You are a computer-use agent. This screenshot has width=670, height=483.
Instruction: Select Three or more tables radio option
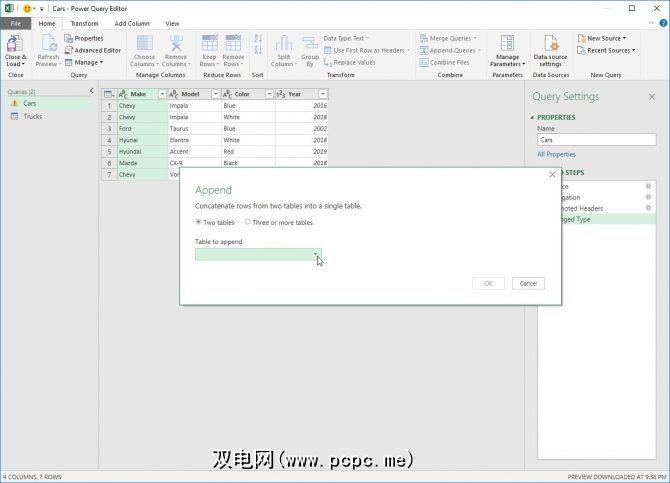247,222
